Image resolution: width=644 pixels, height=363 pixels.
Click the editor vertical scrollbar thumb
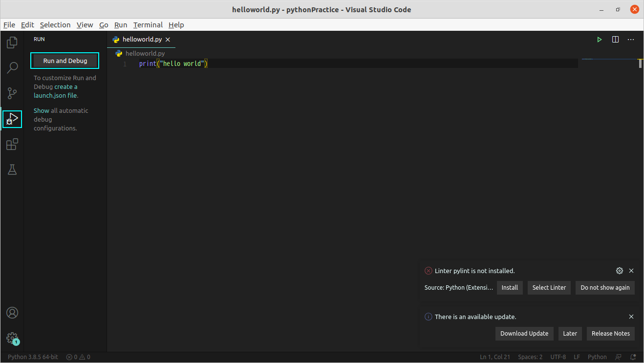tap(640, 63)
